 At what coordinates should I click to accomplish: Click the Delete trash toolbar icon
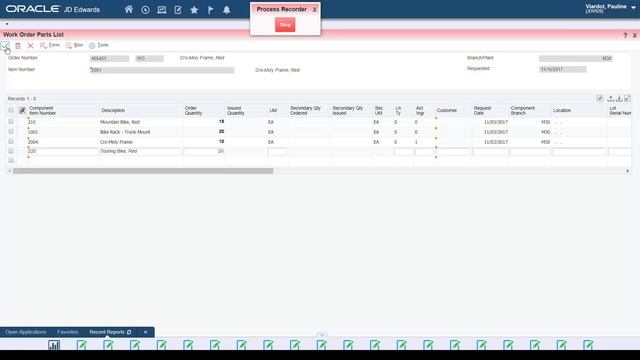pos(18,46)
